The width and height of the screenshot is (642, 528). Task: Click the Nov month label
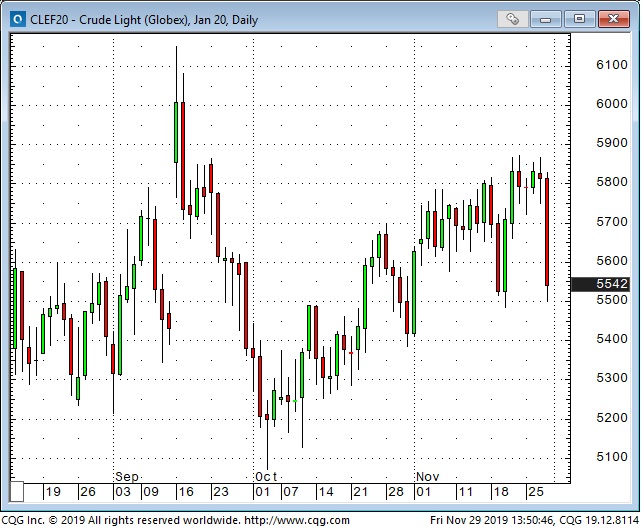427,476
